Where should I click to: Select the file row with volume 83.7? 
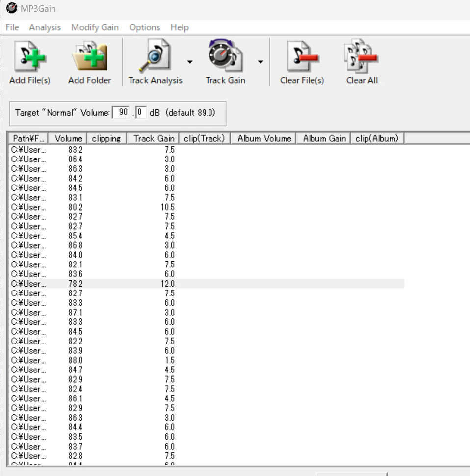(207, 446)
